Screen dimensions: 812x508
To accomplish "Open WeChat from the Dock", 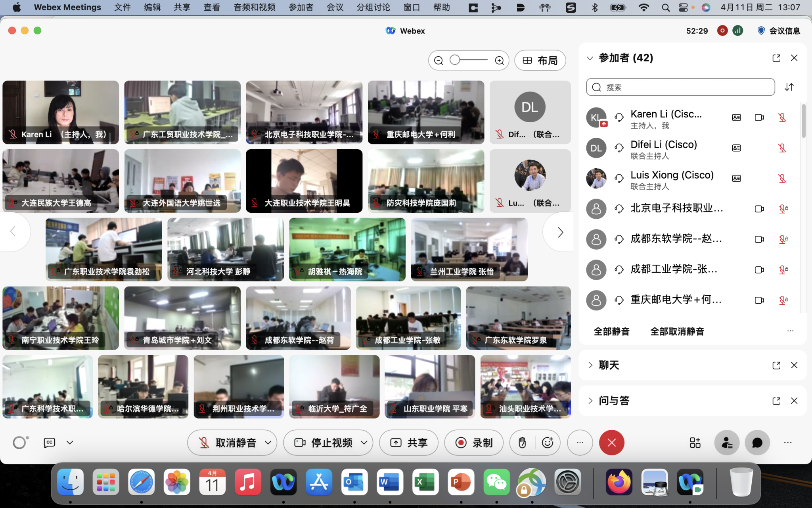I will point(496,482).
